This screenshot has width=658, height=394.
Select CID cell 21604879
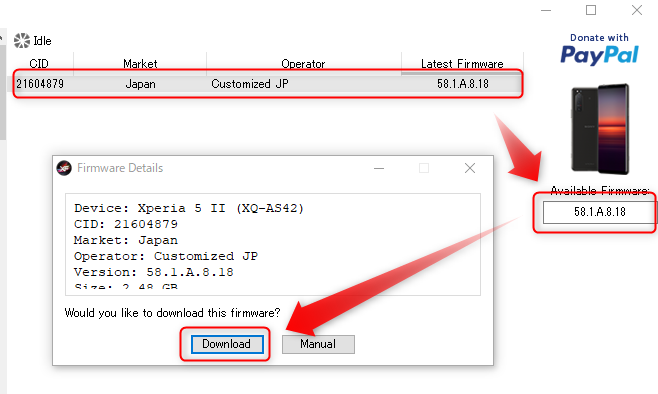point(40,84)
